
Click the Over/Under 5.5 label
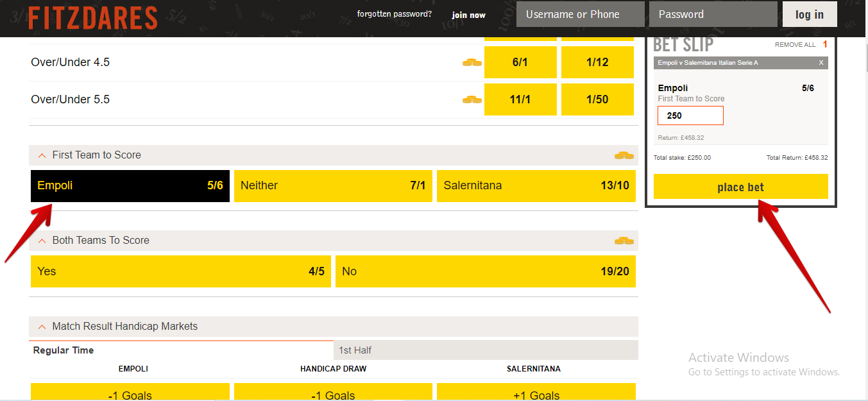pyautogui.click(x=71, y=99)
